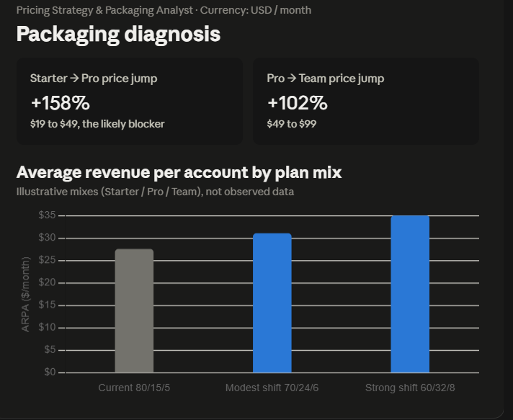This screenshot has height=420, width=513.
Task: Click the Strong shift 60/32/8 axis label
Action: [410, 388]
